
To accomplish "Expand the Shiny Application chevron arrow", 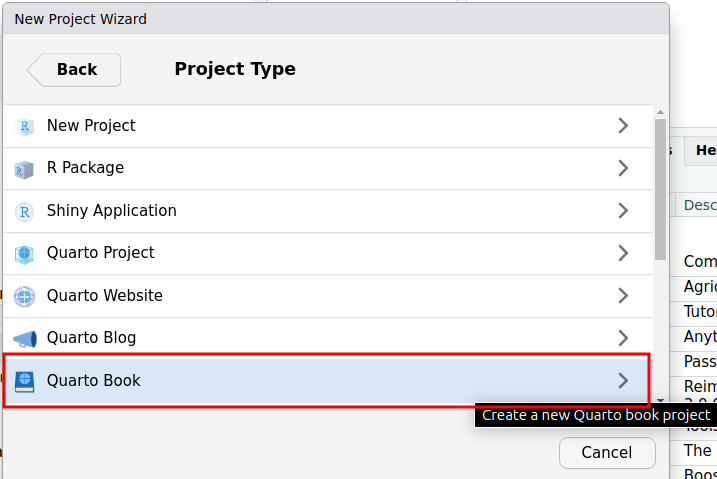I will (x=623, y=211).
